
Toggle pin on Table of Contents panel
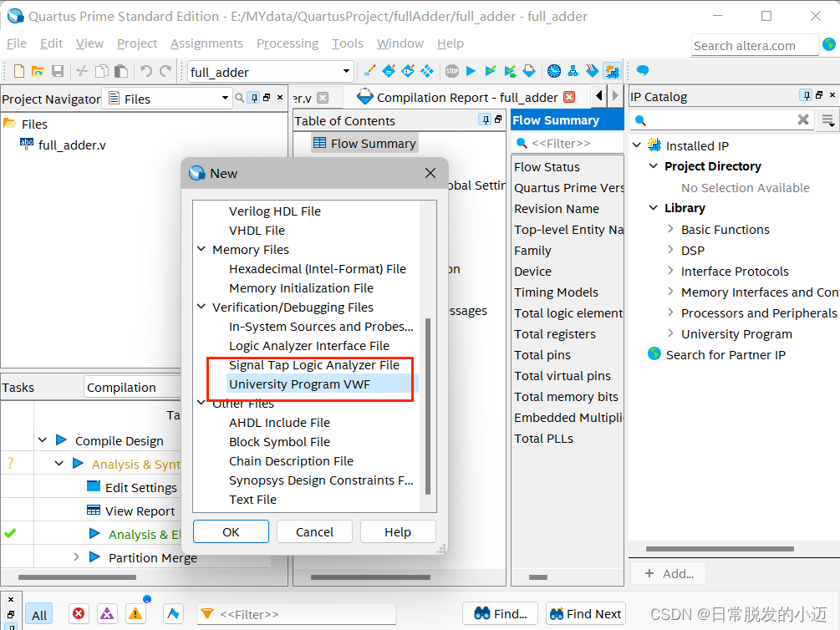486,119
